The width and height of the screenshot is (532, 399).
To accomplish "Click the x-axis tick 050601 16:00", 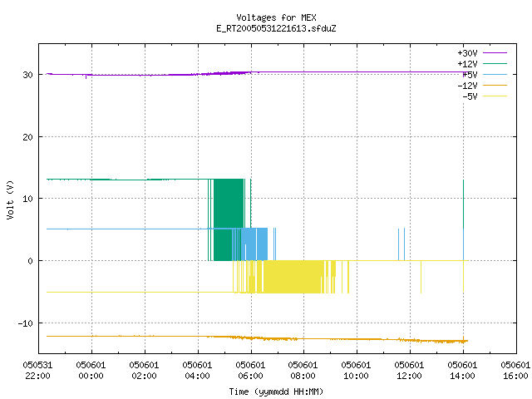I will pyautogui.click(x=515, y=371).
